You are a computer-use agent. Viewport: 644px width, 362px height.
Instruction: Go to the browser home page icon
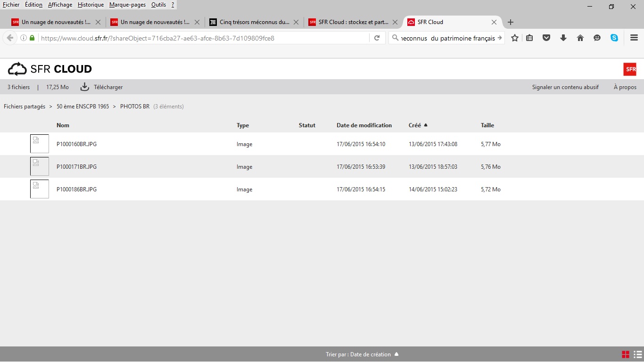click(x=580, y=38)
